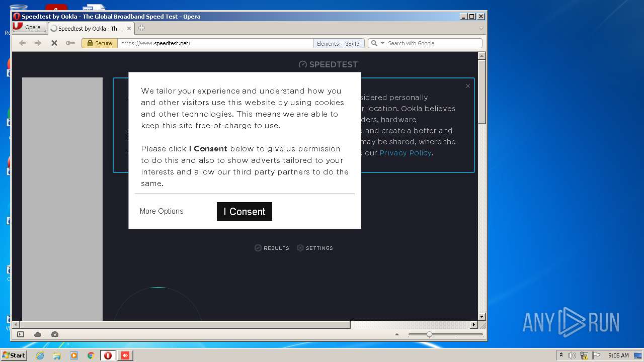Open the volume tray icon
The height and width of the screenshot is (362, 644).
pyautogui.click(x=572, y=355)
